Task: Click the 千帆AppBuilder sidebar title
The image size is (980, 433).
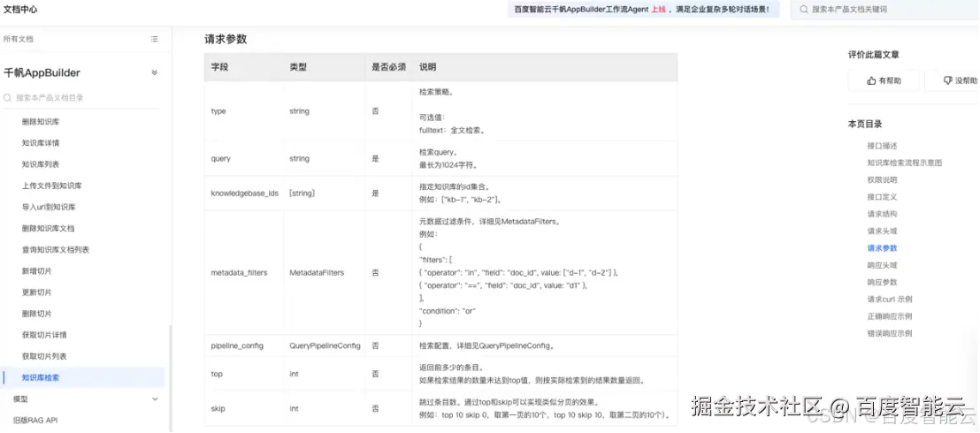Action: click(x=42, y=73)
